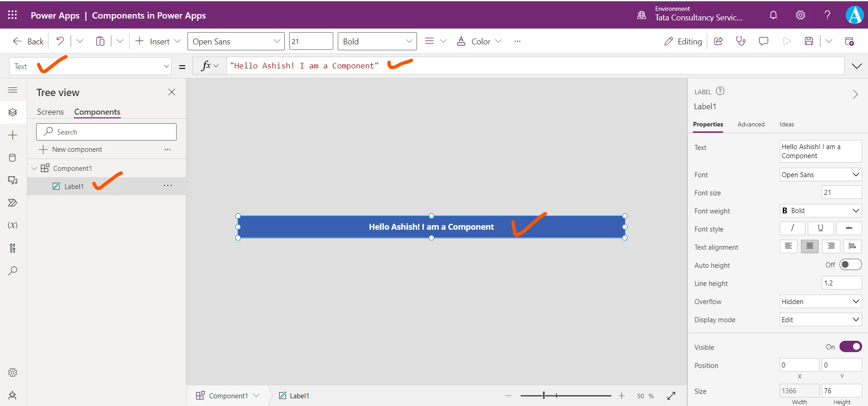Toggle italic font style

tap(792, 228)
